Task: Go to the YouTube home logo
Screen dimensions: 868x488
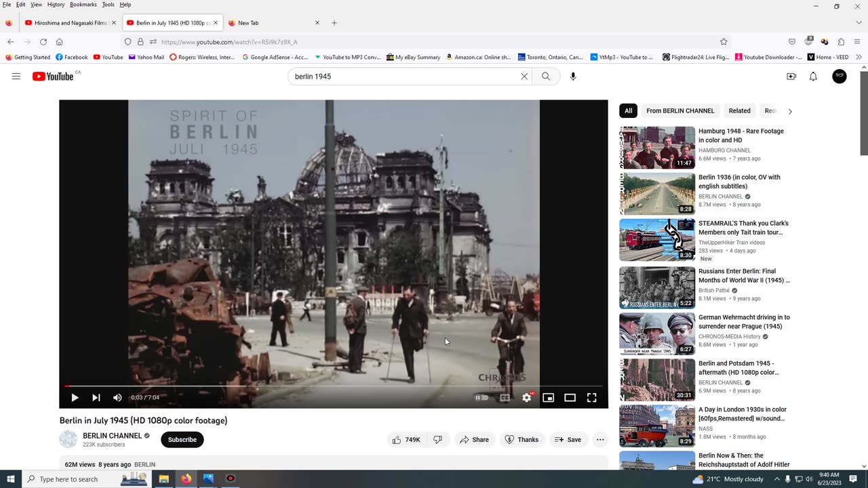Action: tap(53, 77)
